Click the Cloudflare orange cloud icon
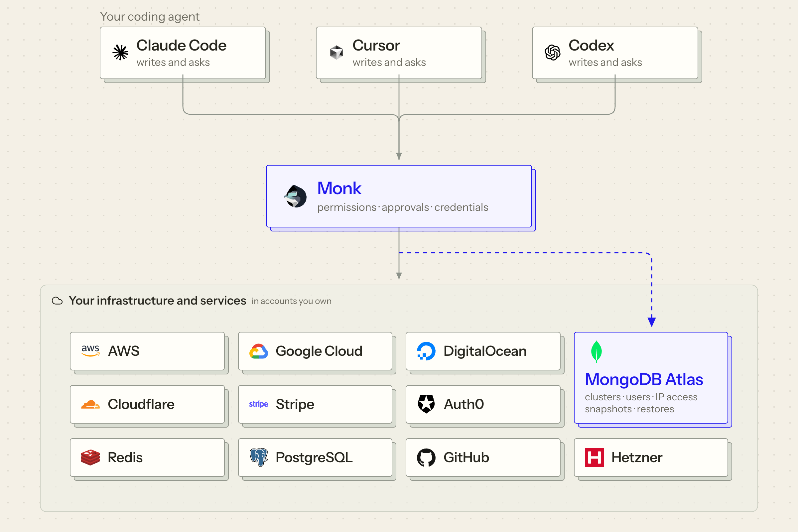Screen dimensions: 798x532 [90, 404]
